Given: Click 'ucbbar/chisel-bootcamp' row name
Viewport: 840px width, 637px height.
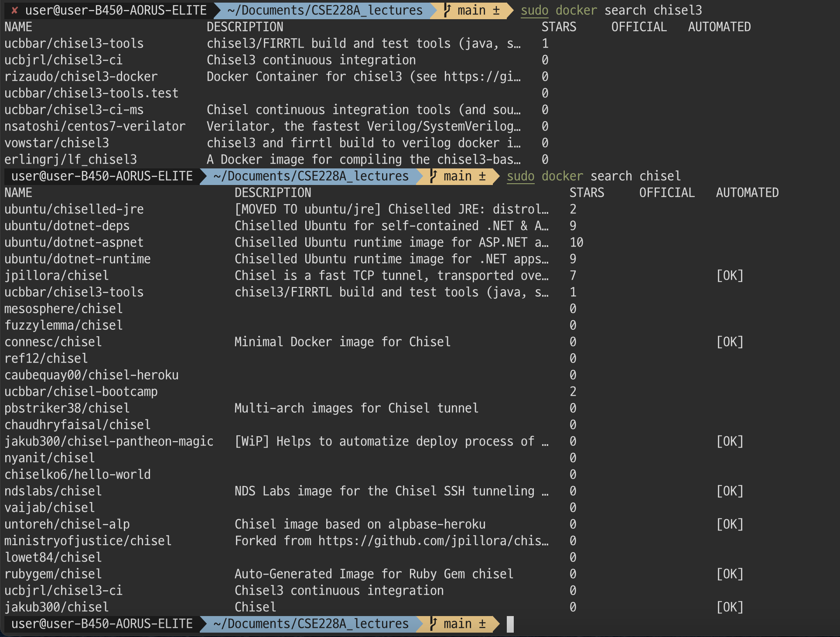Looking at the screenshot, I should (x=81, y=392).
